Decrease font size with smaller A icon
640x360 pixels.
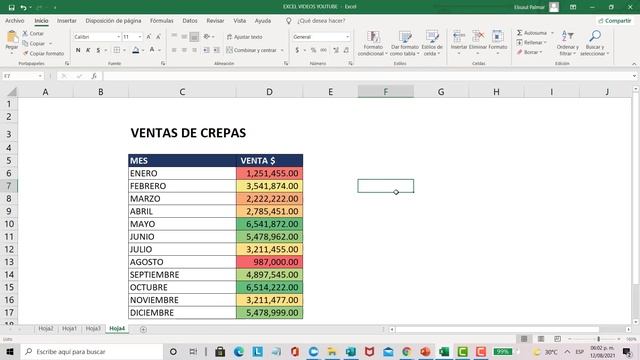click(158, 37)
